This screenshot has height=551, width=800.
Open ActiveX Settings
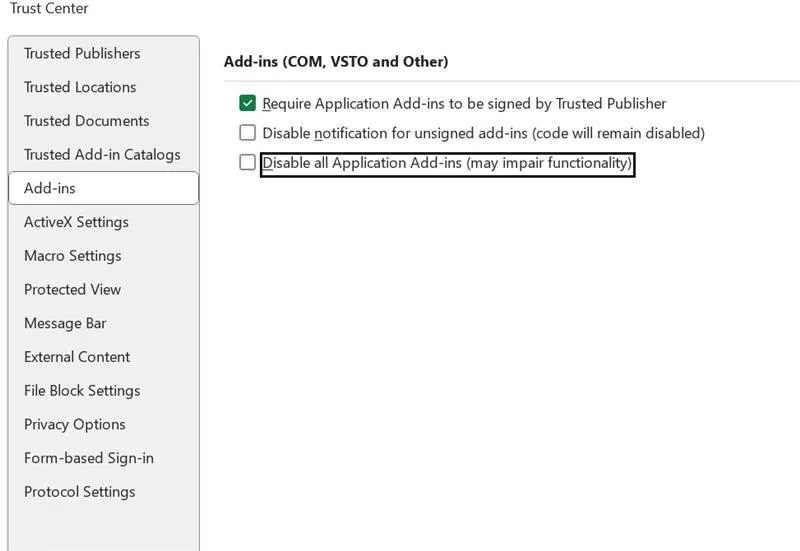pyautogui.click(x=104, y=222)
